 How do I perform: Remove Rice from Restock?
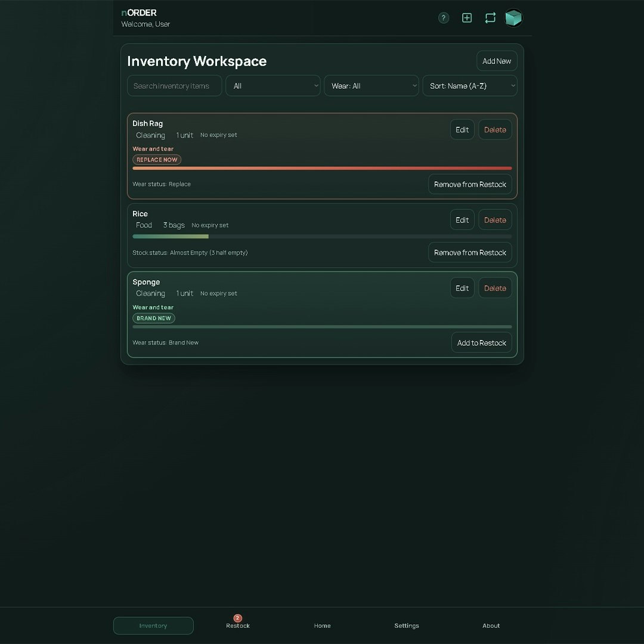click(470, 253)
